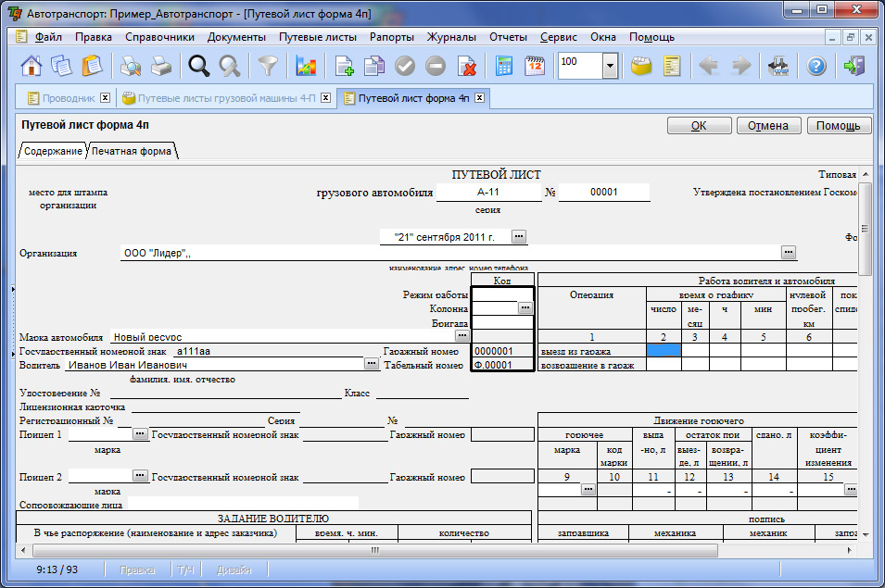Screen dimensions: 885x588
Task: Click the back arrow toolbar icon
Action: click(x=709, y=66)
